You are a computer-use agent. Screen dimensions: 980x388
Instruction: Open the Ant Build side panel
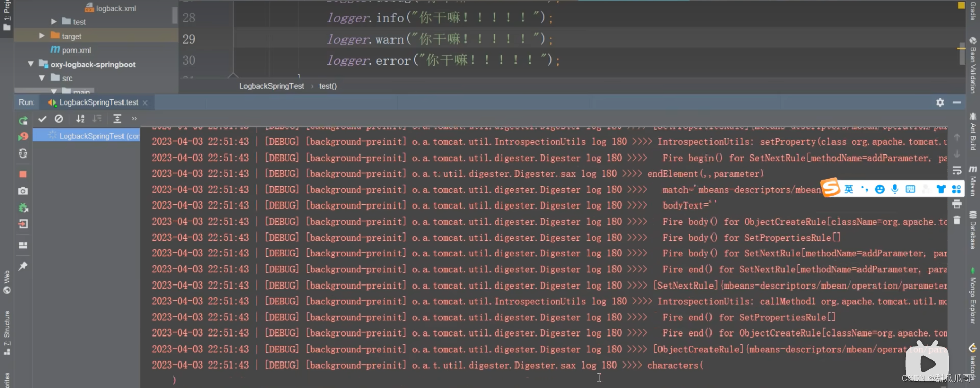point(973,132)
